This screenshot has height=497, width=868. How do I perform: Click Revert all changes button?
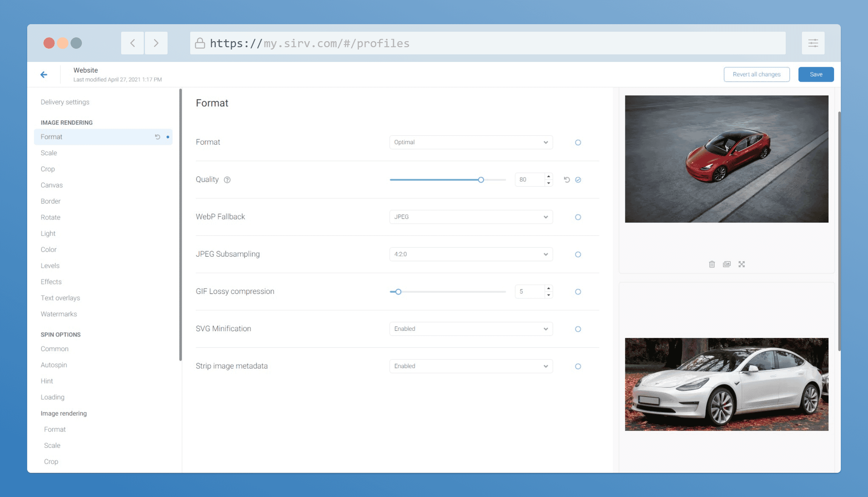pos(757,74)
